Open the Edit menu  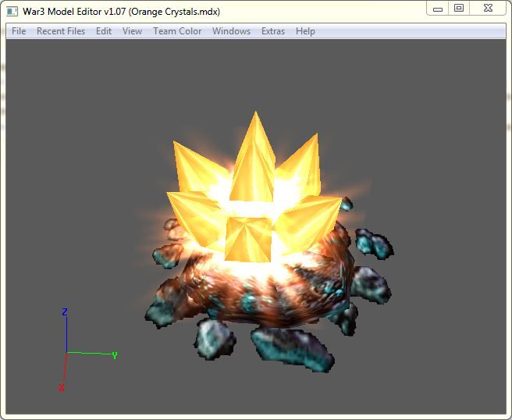(x=104, y=31)
